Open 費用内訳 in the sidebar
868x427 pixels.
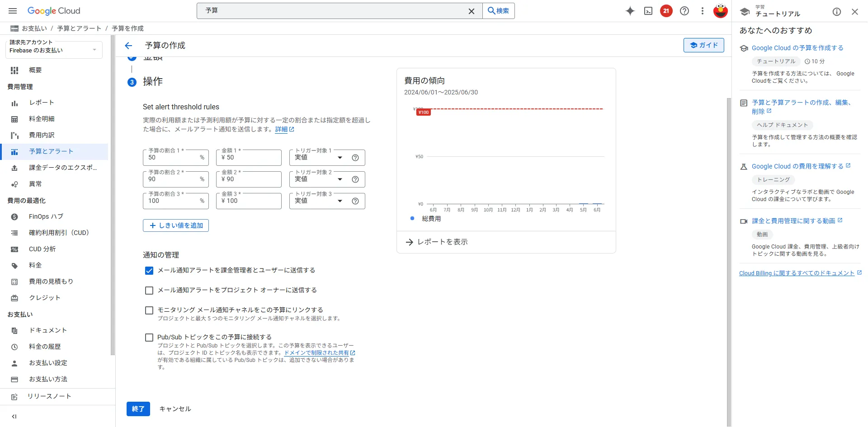(54, 135)
